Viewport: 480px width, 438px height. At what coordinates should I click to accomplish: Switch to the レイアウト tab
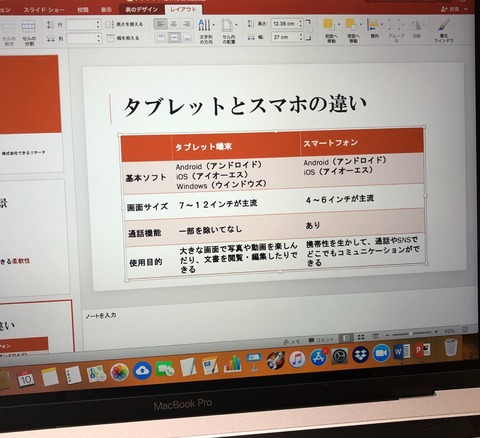point(183,9)
